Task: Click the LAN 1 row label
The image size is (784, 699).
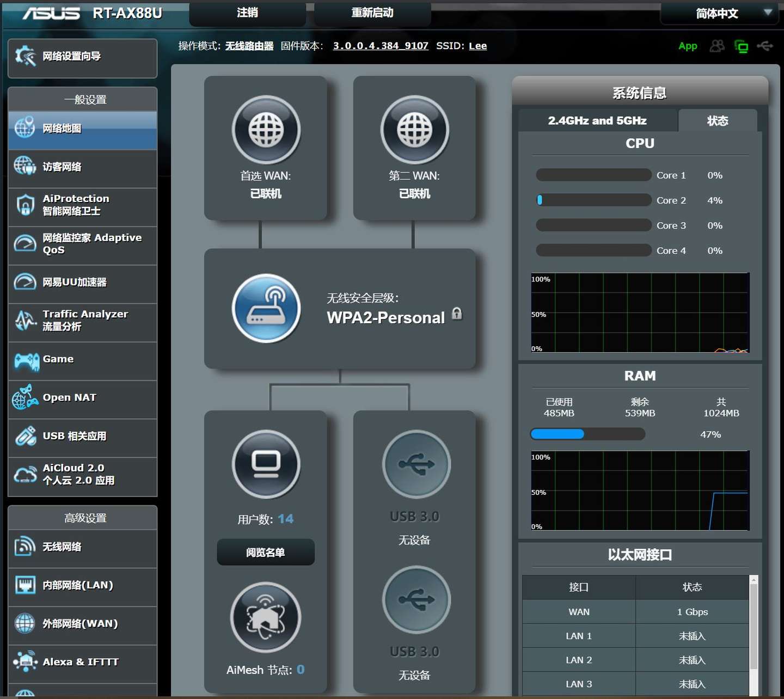Action: (x=579, y=636)
